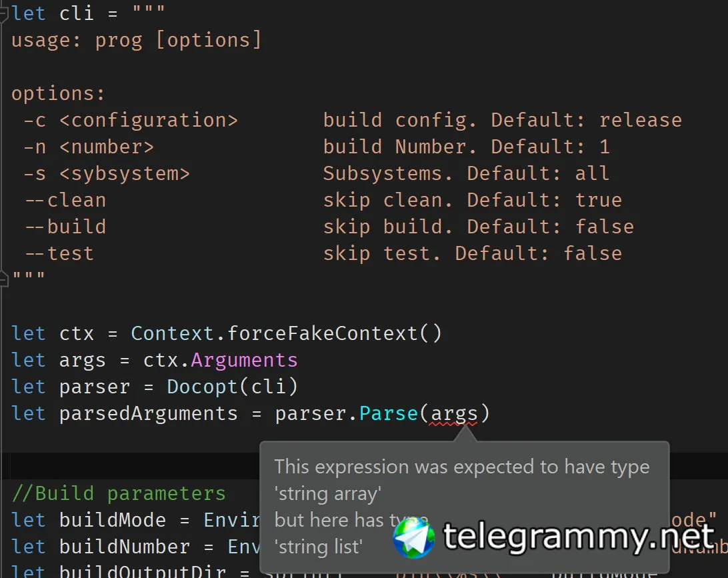Click the 'string array' text in error tooltip

click(328, 494)
